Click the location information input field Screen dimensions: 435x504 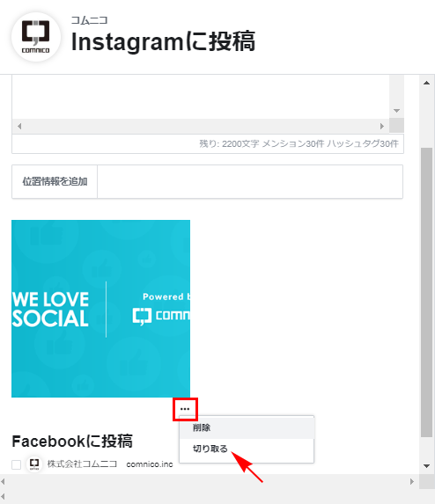(x=250, y=181)
